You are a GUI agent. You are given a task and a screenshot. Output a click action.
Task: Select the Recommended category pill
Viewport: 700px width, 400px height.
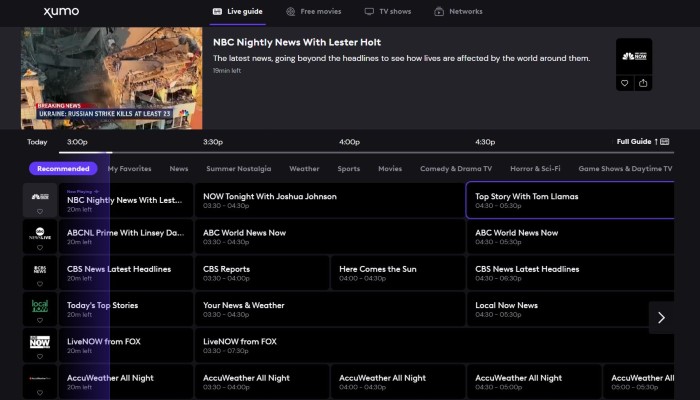tap(63, 169)
